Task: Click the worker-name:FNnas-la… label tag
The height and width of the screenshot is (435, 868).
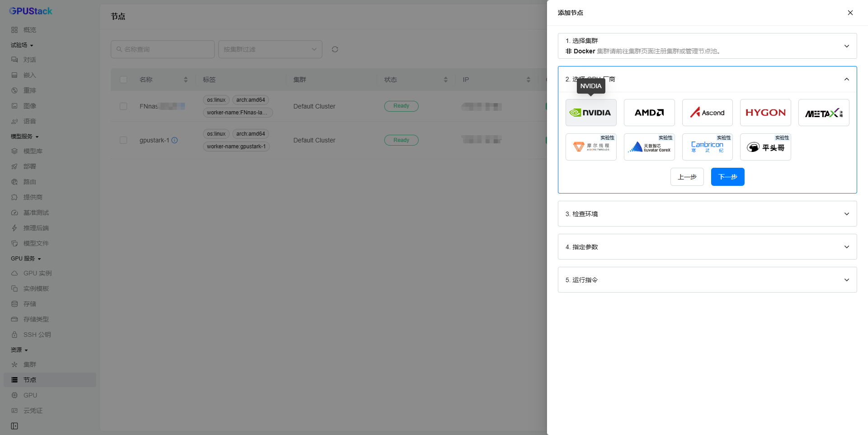Action: 238,113
